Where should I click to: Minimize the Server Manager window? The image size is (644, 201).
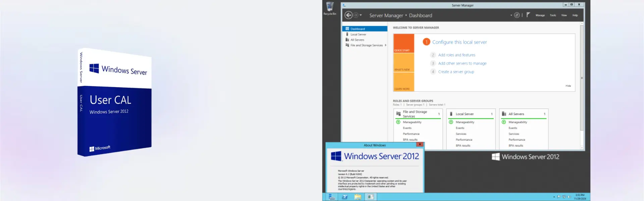click(566, 5)
